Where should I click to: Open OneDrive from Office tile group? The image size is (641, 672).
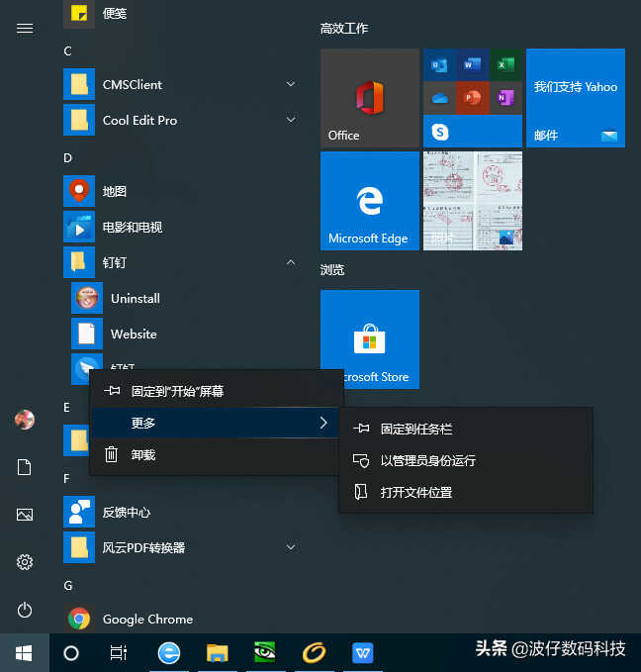point(439,98)
